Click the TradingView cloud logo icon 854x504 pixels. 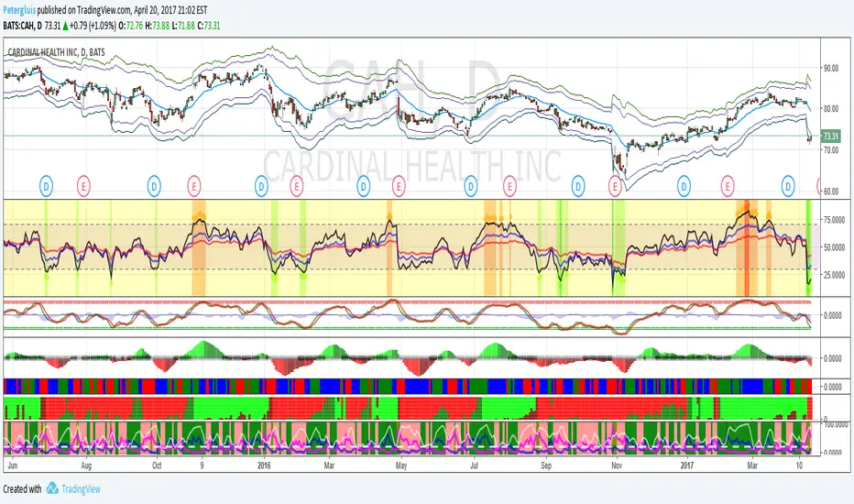pyautogui.click(x=52, y=488)
